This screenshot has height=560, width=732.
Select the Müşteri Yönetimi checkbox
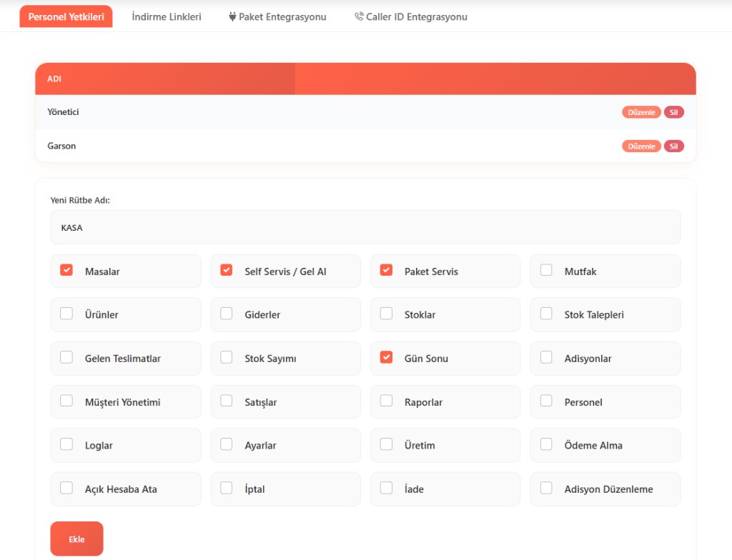(66, 401)
